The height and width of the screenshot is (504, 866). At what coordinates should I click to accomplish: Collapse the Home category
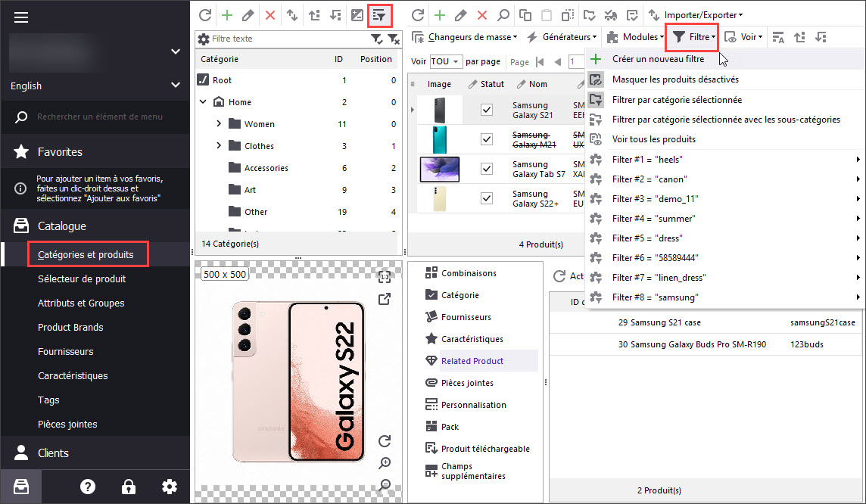coord(203,101)
